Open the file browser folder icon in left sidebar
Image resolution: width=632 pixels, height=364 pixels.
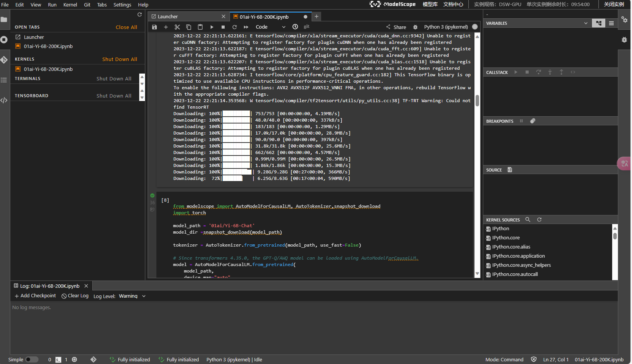click(4, 19)
